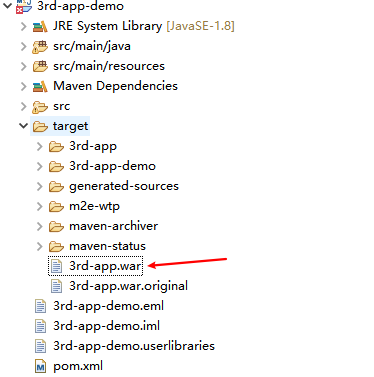Select the 3rd-app-demo.eml file name
Screen dimensions: 374x377
(108, 306)
